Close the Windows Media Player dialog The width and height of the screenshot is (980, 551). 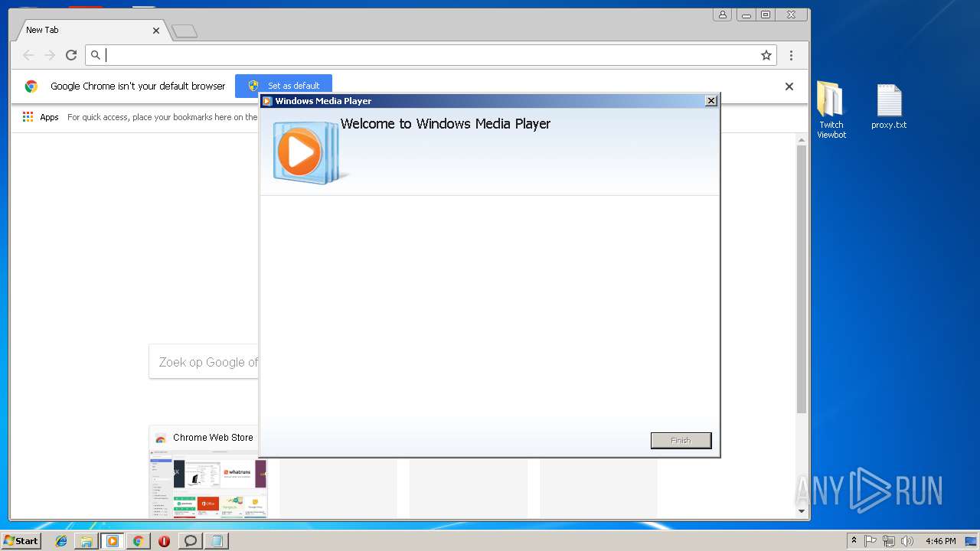pyautogui.click(x=710, y=101)
